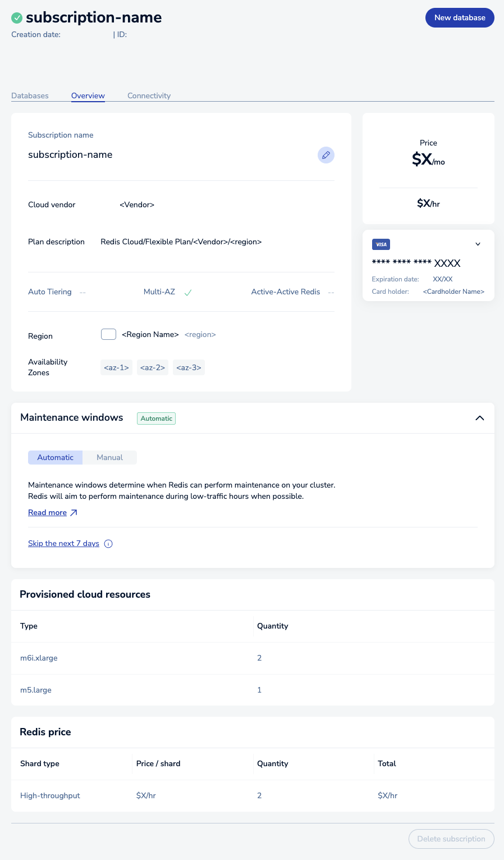Switch to the Connectivity tab

pyautogui.click(x=149, y=95)
